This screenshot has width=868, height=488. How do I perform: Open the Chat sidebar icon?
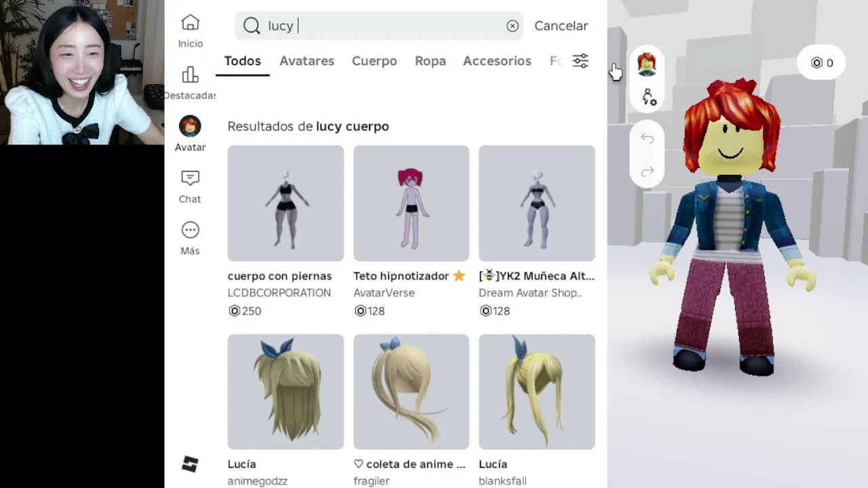(x=190, y=178)
